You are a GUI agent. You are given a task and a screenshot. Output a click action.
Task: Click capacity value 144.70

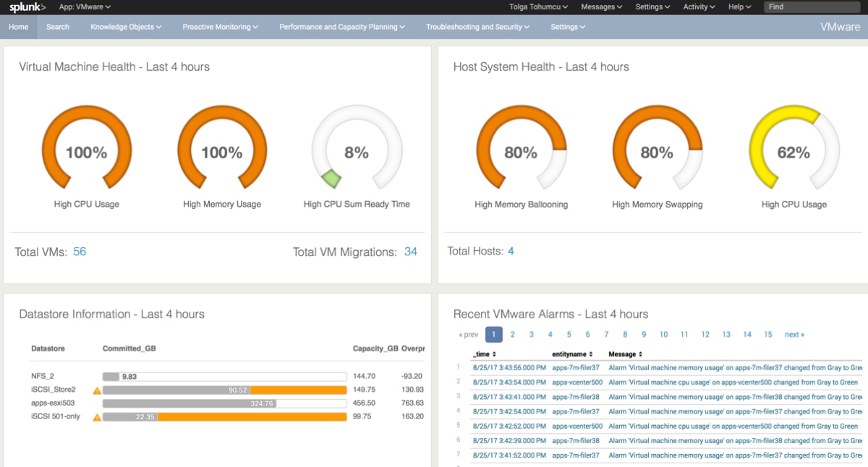click(x=364, y=377)
